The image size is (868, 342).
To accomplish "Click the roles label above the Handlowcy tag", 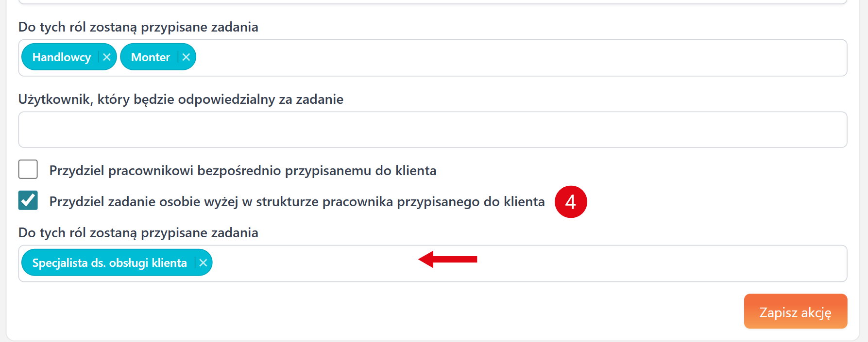I will (138, 27).
